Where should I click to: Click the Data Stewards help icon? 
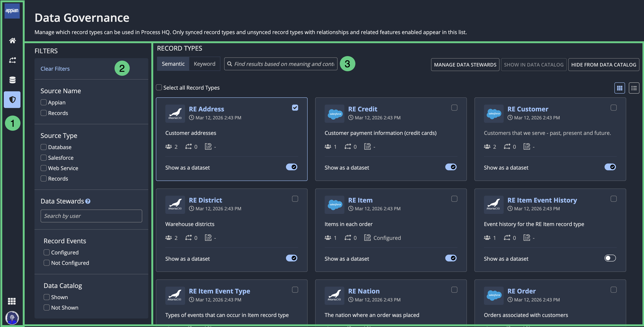(88, 201)
